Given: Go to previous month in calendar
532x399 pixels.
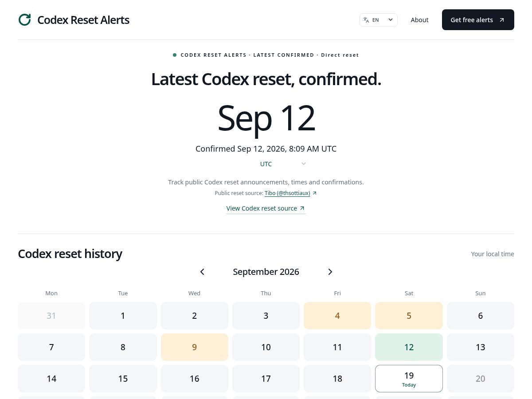Looking at the screenshot, I should [x=202, y=272].
